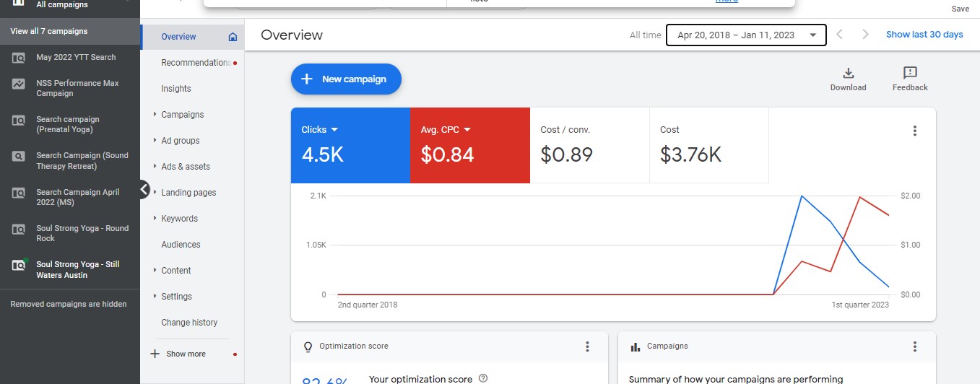The image size is (980, 384).
Task: Click the bar chart icon on Campaigns card
Action: coord(636,346)
